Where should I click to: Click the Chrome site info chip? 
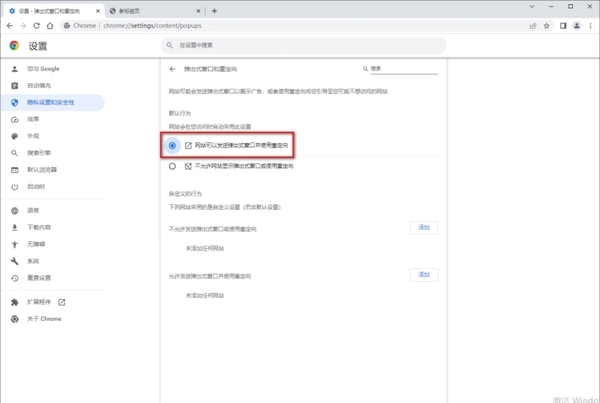(x=80, y=26)
